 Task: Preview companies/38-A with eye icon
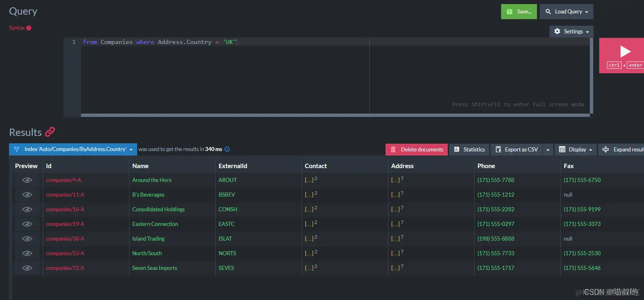[x=27, y=239]
